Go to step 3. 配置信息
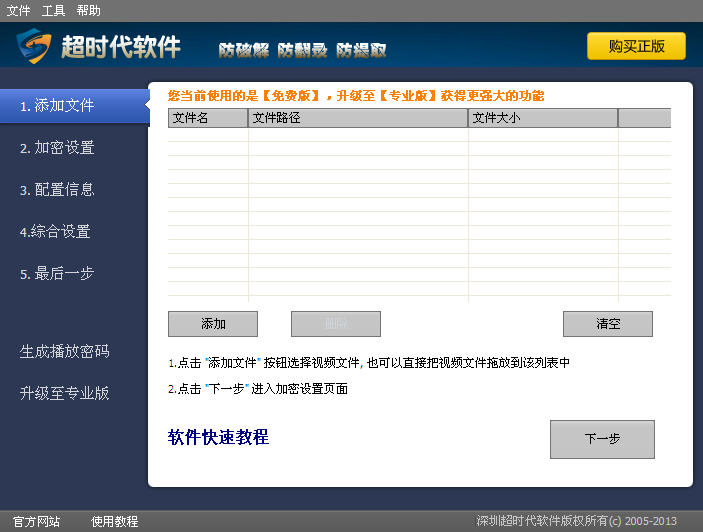 pyautogui.click(x=57, y=190)
